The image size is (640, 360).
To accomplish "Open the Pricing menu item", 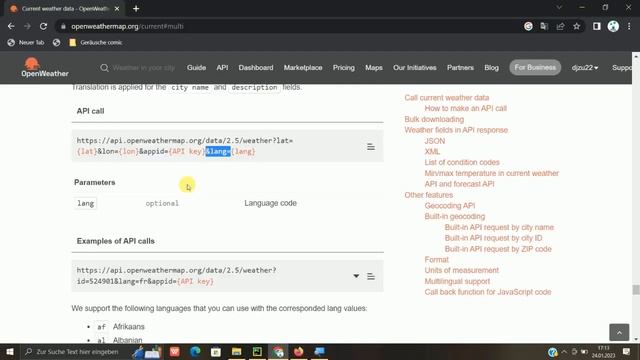I will click(x=344, y=68).
